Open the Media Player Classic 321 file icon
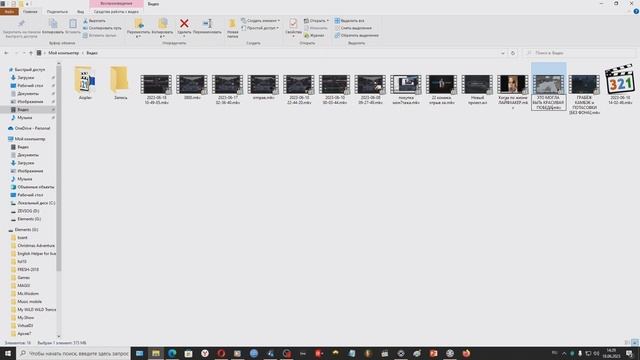640x360 pixels. coord(620,79)
